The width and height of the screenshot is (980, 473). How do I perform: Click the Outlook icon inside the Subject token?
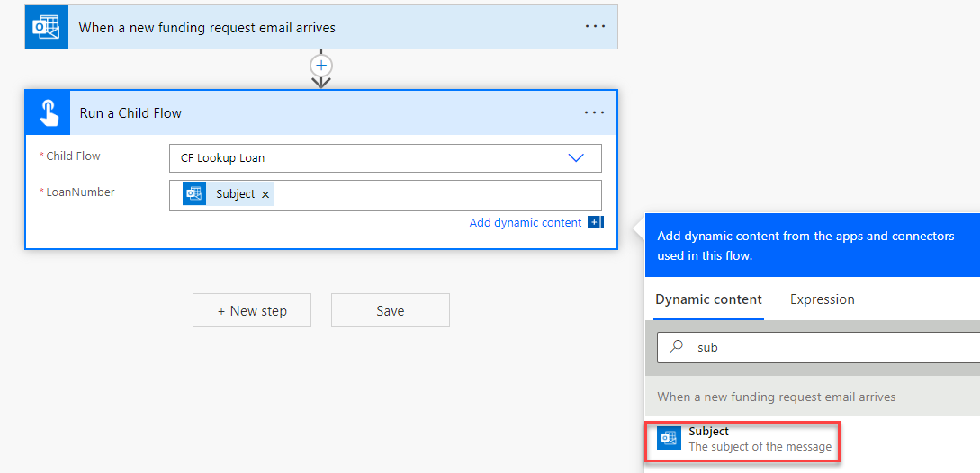tap(194, 194)
